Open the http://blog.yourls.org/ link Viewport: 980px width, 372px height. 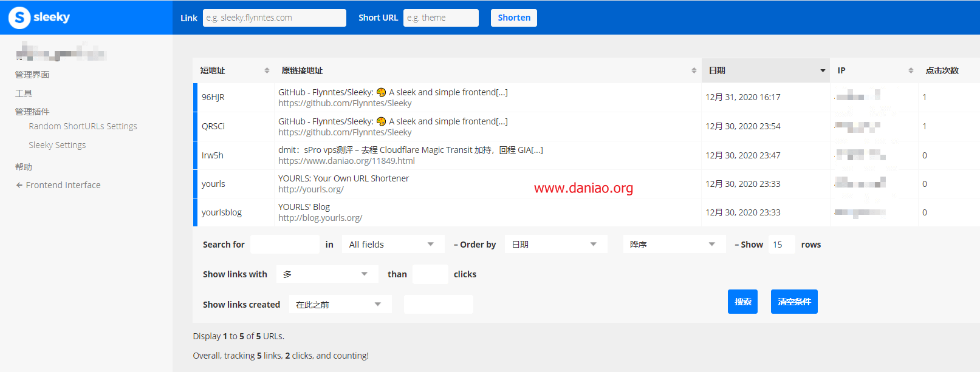pos(320,218)
